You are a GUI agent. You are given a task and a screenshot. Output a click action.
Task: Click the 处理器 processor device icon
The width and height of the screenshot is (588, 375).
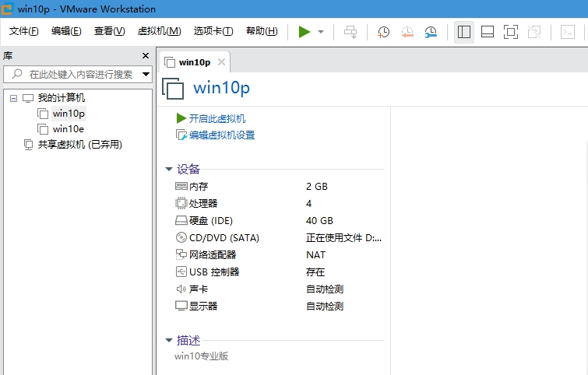tap(181, 203)
